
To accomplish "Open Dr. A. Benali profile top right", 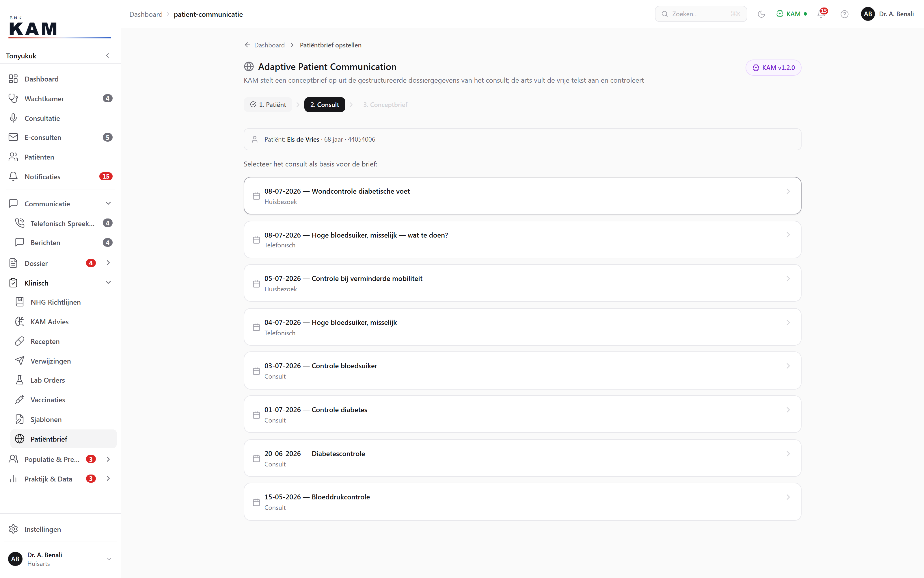I will click(x=887, y=14).
